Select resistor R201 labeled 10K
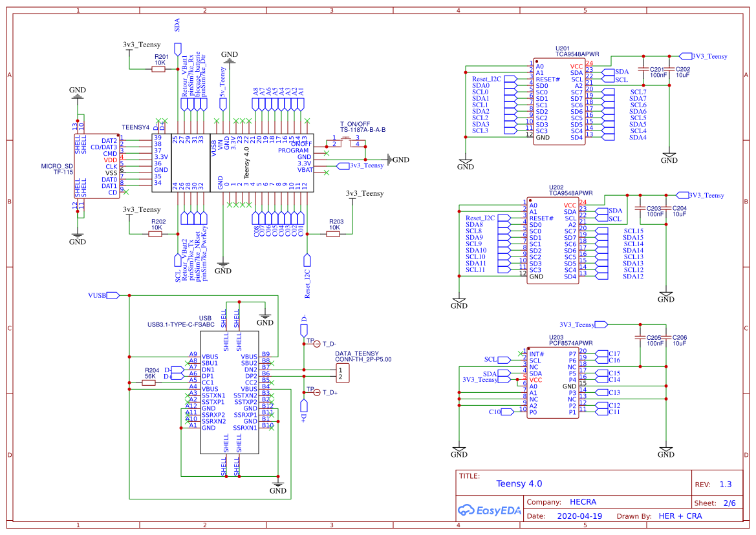The height and width of the screenshot is (535, 756). (x=157, y=68)
